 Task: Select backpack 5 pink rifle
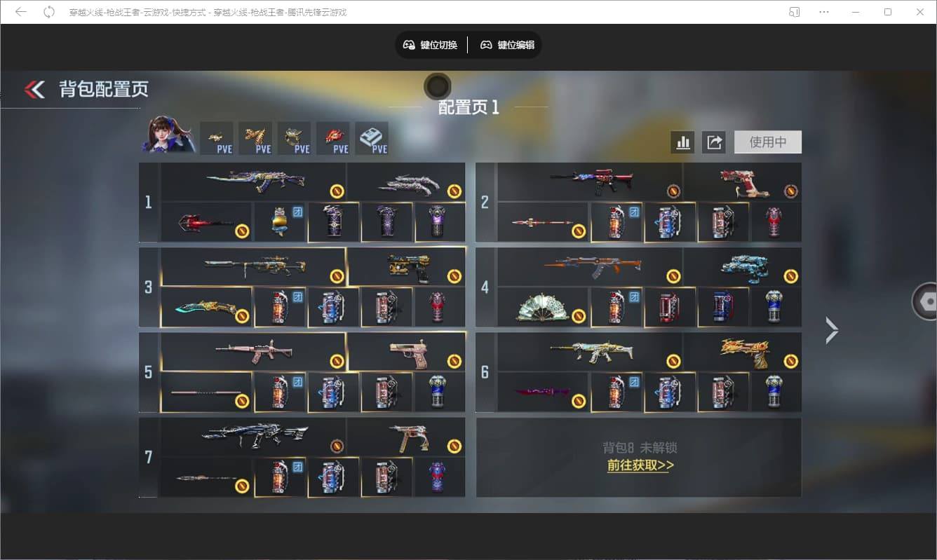pos(253,352)
